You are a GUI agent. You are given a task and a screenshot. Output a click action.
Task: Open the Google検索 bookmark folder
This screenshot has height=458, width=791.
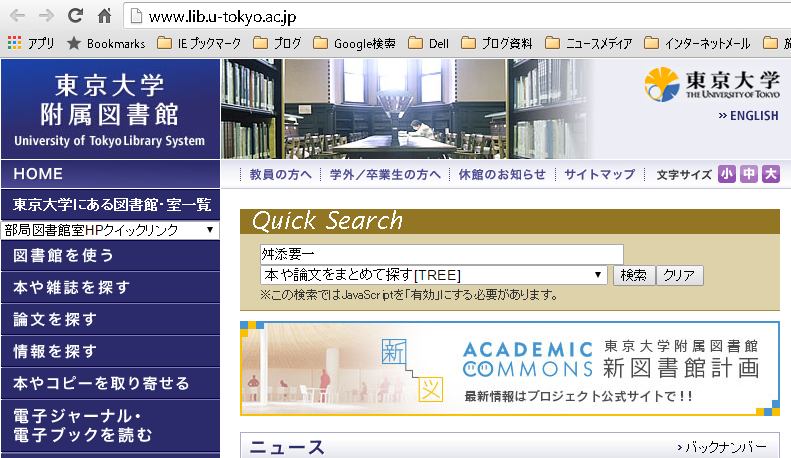(x=354, y=43)
